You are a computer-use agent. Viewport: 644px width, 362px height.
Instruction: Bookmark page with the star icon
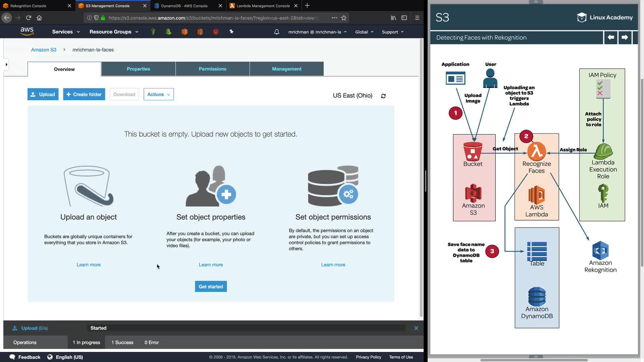click(x=343, y=18)
